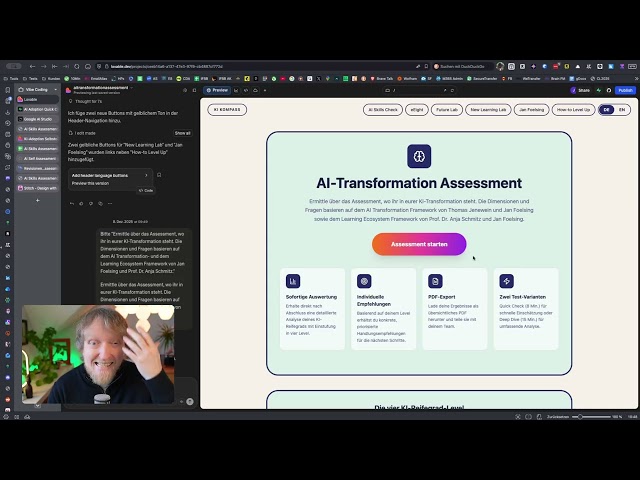Screen dimensions: 640x480
Task: Add a new tab with the plus button
Action: tap(38, 200)
